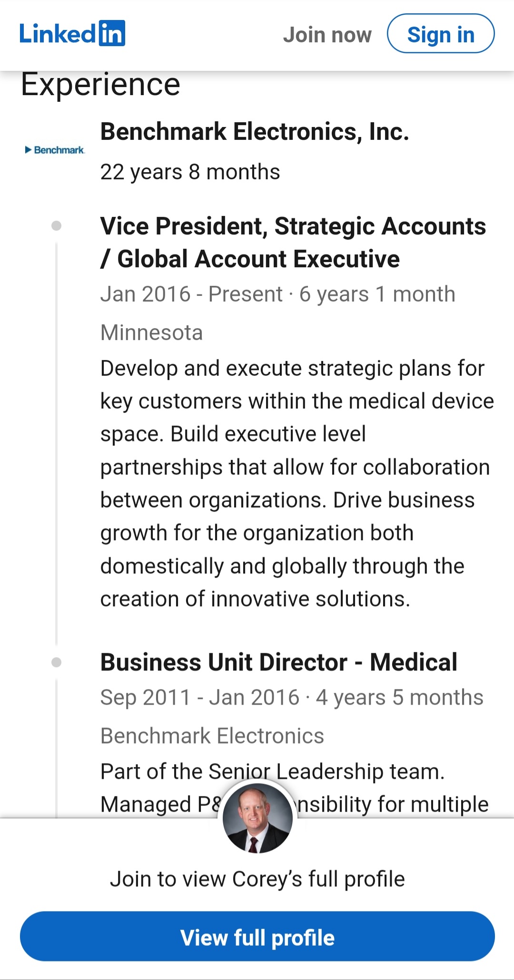Click the 22 years 8 months duration
Viewport: 514px width, 980px height.
coord(190,172)
